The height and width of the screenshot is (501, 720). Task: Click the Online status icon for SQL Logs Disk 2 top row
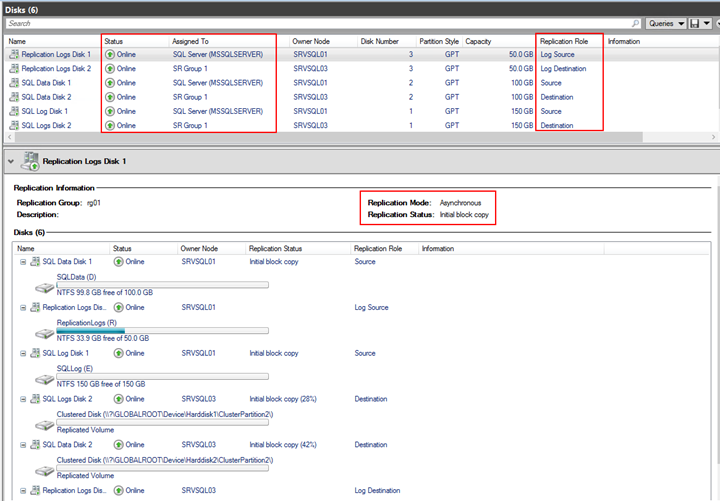110,125
